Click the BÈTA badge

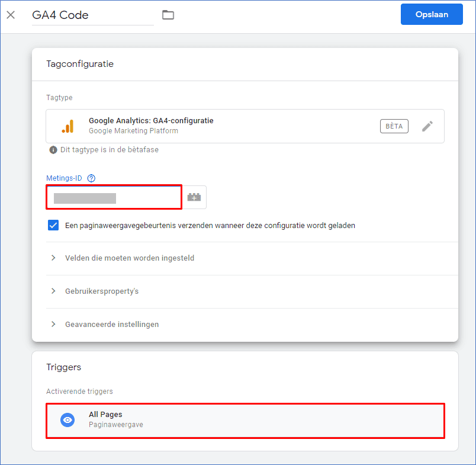click(394, 126)
